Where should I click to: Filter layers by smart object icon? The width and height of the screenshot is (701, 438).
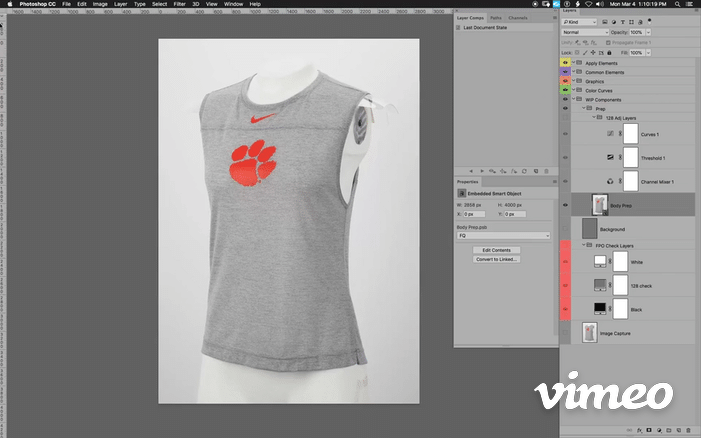[x=640, y=22]
